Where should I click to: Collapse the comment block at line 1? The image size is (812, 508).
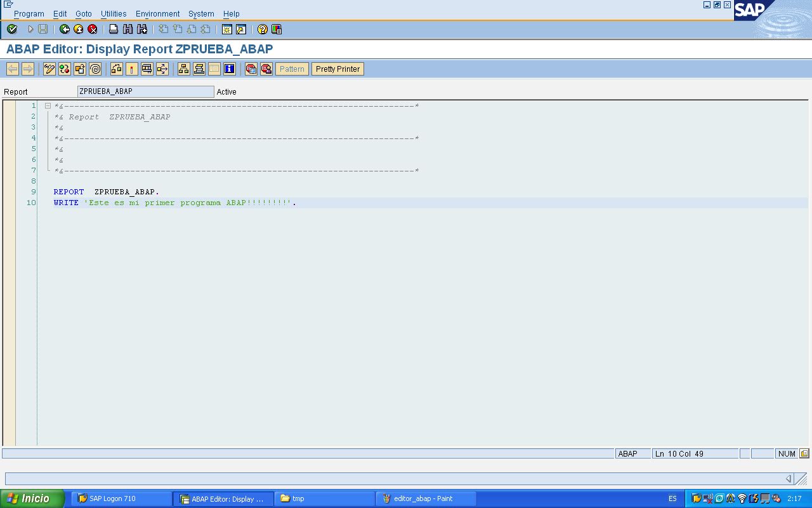pyautogui.click(x=48, y=105)
